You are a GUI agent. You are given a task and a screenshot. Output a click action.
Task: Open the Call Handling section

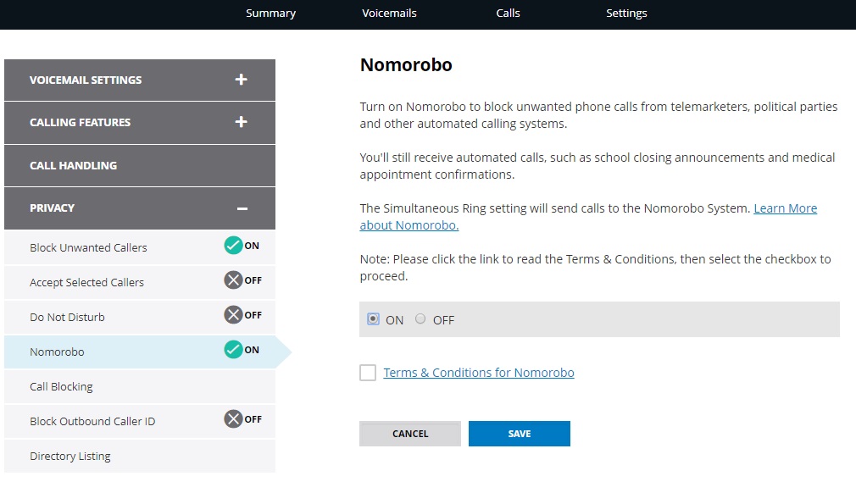(x=140, y=166)
